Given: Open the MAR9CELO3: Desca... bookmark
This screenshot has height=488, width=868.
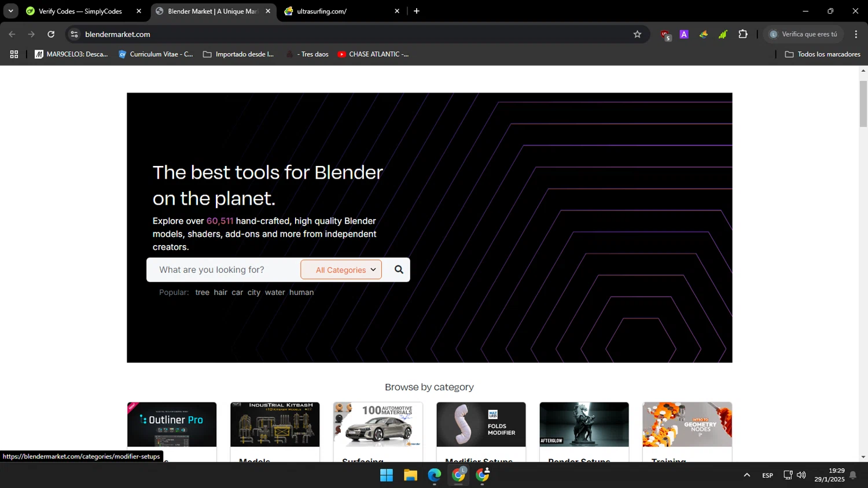Looking at the screenshot, I should 71,54.
